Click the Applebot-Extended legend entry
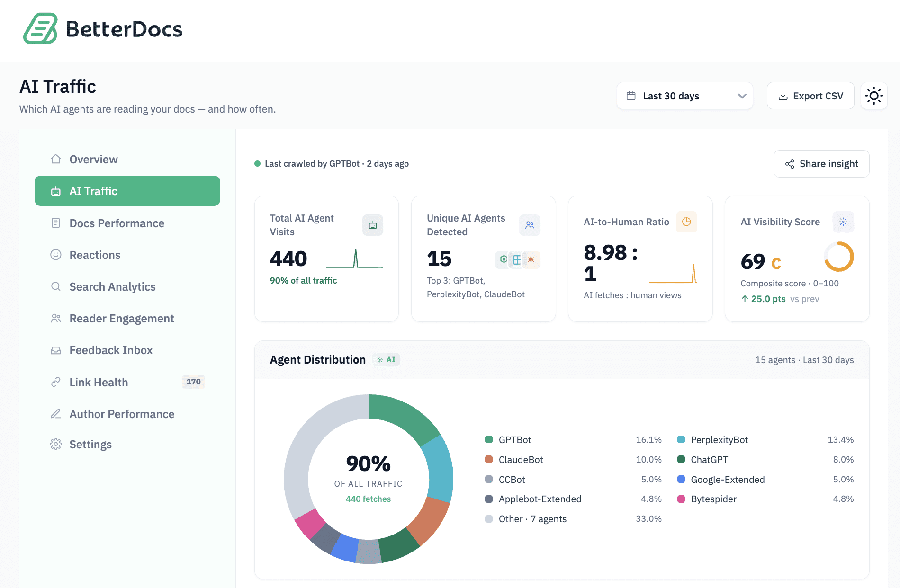900x588 pixels. tap(573, 499)
